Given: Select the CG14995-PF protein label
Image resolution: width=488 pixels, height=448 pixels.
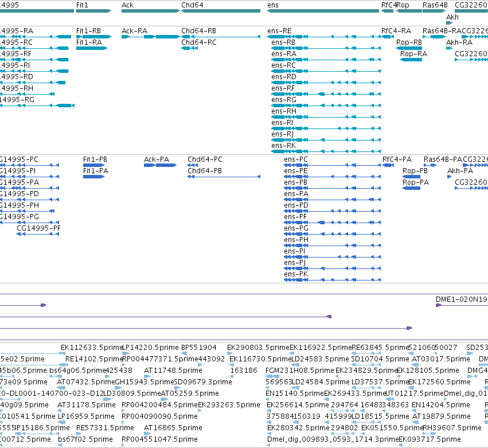Looking at the screenshot, I should coord(38,228).
